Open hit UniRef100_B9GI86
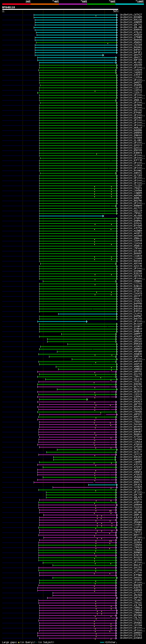The height and width of the screenshot is (644, 146). (131, 20)
